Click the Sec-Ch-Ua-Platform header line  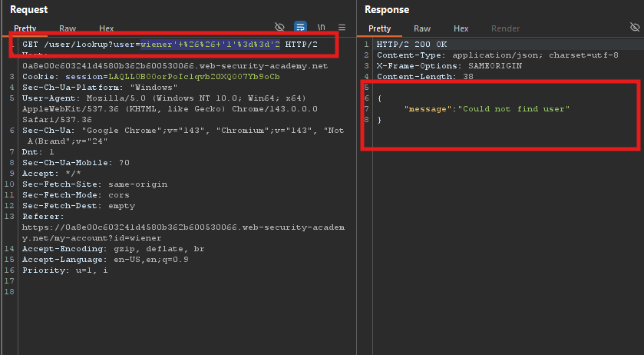[100, 87]
